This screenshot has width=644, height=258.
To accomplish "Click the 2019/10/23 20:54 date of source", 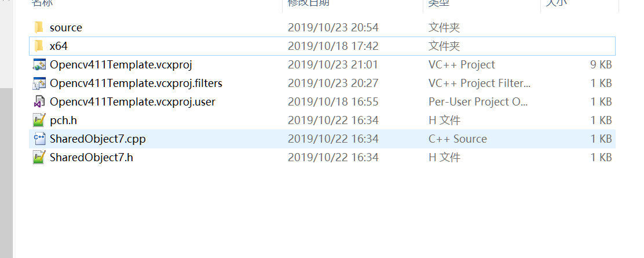I will click(333, 28).
